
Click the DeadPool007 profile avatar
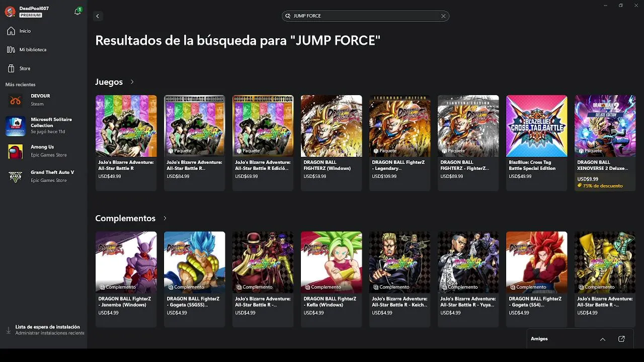pos(10,12)
